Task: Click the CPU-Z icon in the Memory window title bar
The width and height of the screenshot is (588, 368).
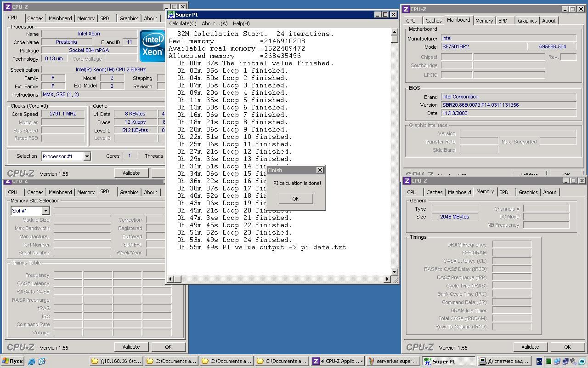Action: point(406,181)
